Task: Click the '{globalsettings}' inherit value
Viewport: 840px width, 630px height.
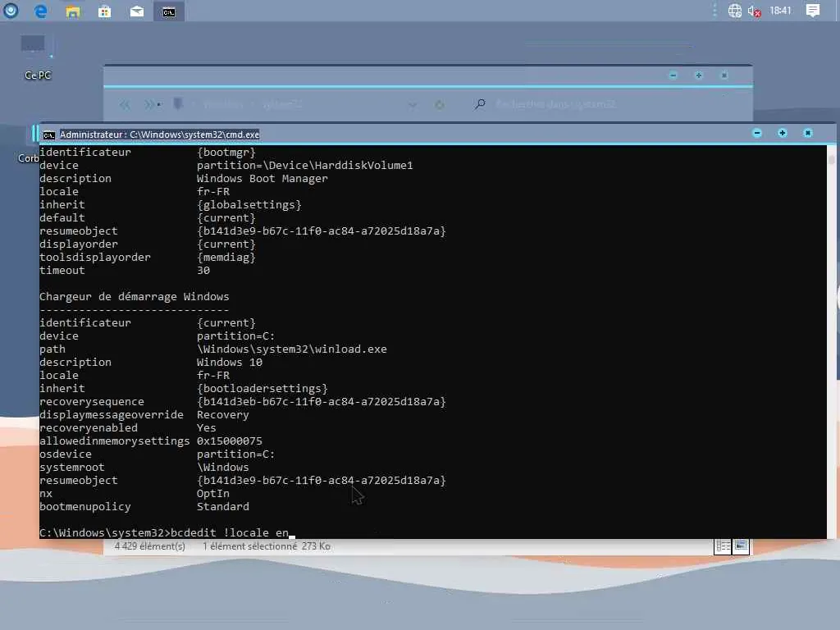Action: (x=249, y=204)
